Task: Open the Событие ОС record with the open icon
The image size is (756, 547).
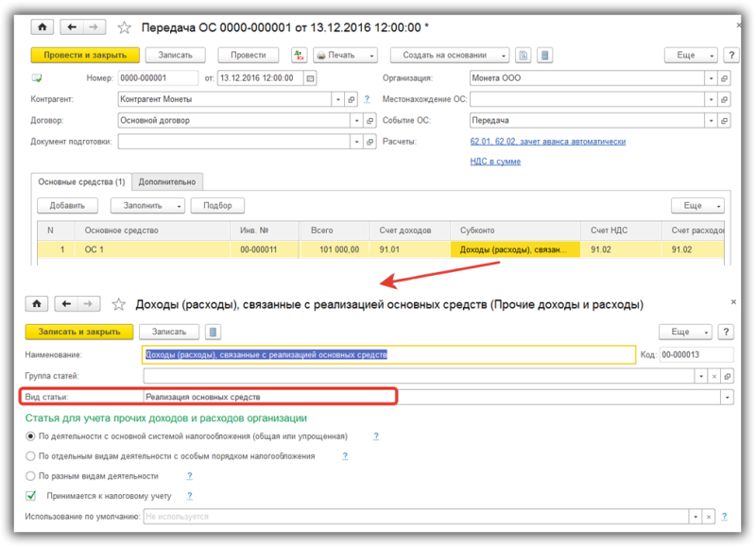Action: click(724, 121)
